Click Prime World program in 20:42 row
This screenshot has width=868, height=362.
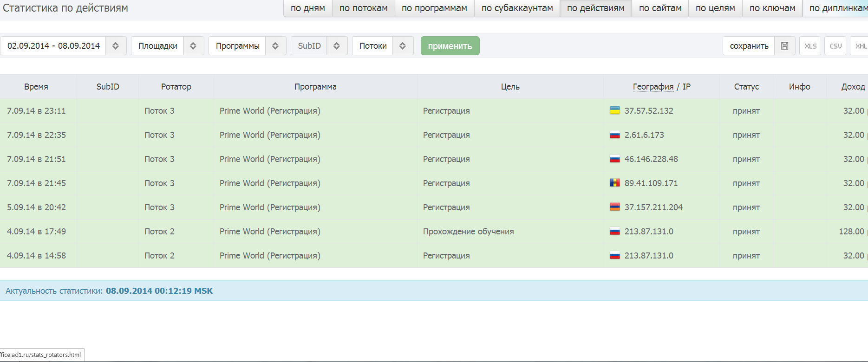[x=270, y=207]
